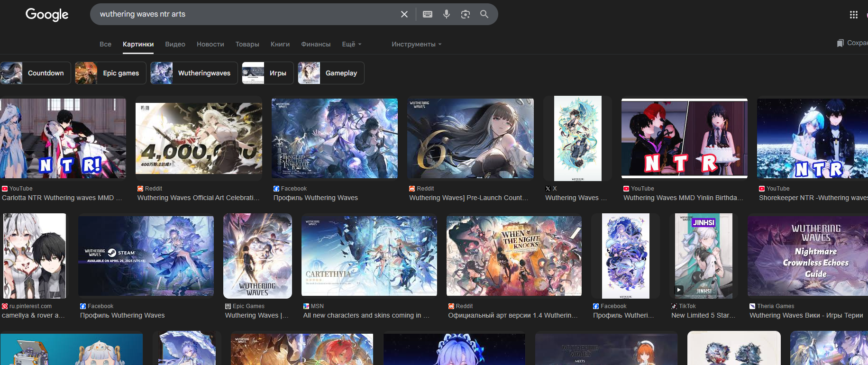868x365 pixels.
Task: Click Reddit favicon under Official Art Celebration
Action: pos(140,189)
